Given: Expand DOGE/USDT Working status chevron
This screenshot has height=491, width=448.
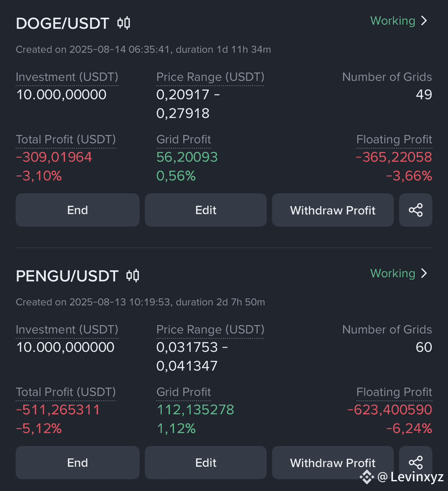Looking at the screenshot, I should coord(424,21).
